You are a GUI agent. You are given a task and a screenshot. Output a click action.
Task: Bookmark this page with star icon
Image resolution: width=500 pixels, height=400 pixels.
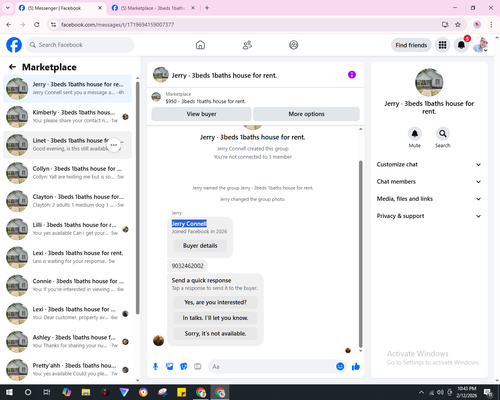[x=458, y=25]
